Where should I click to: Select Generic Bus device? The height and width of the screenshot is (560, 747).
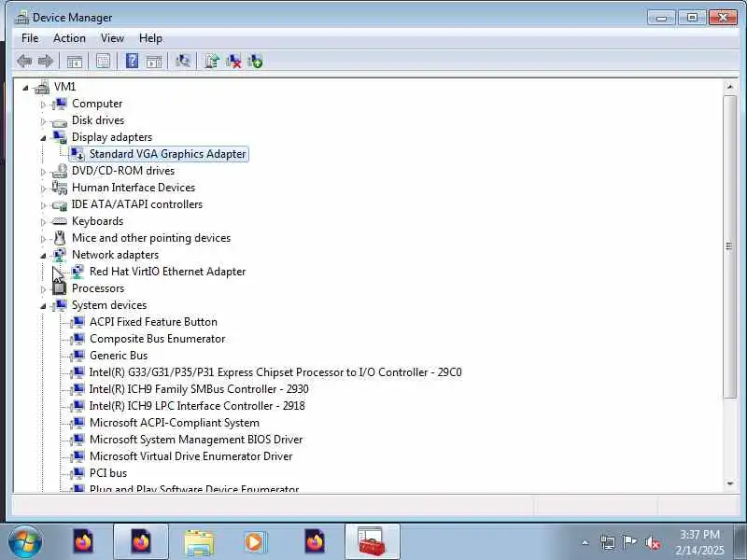tap(119, 356)
